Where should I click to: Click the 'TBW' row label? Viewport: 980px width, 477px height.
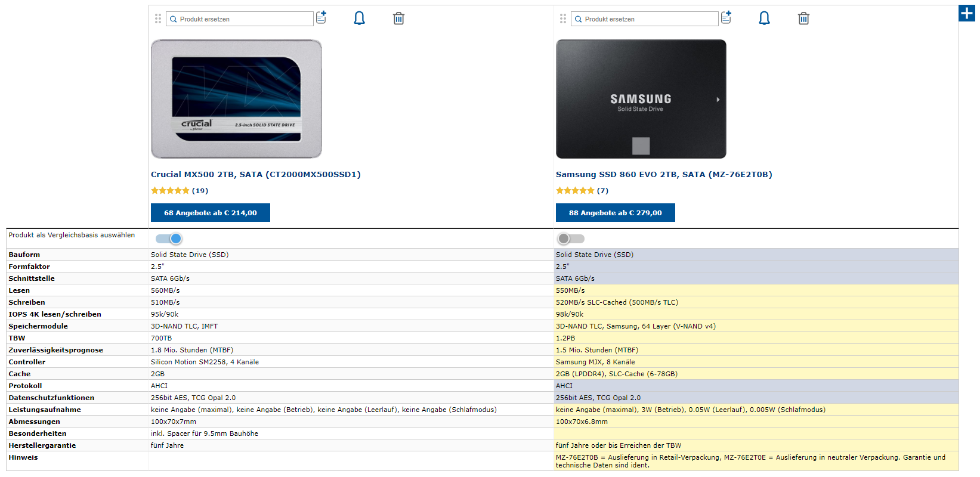[x=17, y=338]
